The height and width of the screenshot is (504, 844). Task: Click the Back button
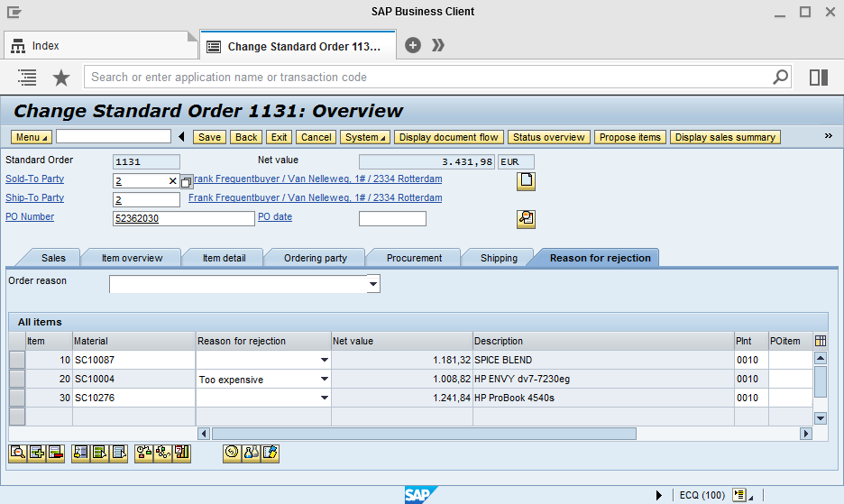pos(246,137)
